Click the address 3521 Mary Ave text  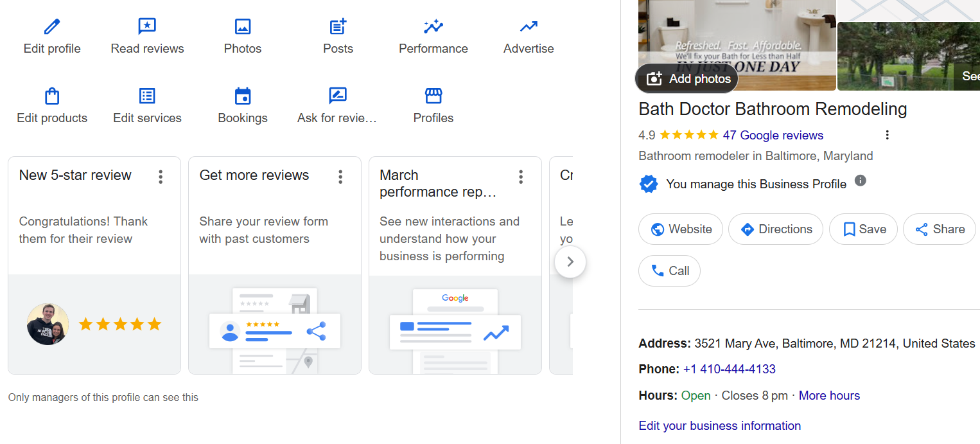(x=834, y=344)
